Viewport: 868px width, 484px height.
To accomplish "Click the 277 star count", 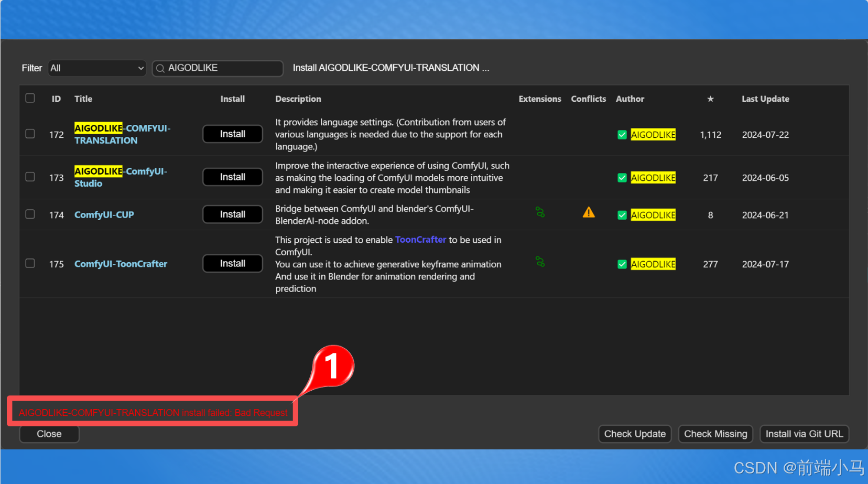I will 710,264.
